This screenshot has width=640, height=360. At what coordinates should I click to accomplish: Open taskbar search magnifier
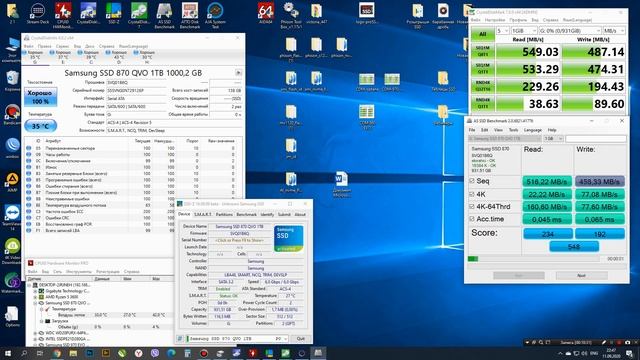pyautogui.click(x=24, y=353)
